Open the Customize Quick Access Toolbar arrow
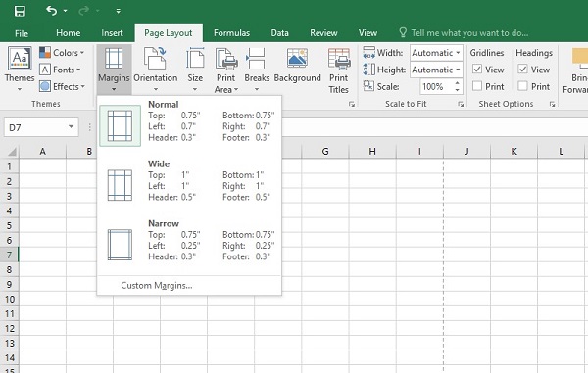 119,11
